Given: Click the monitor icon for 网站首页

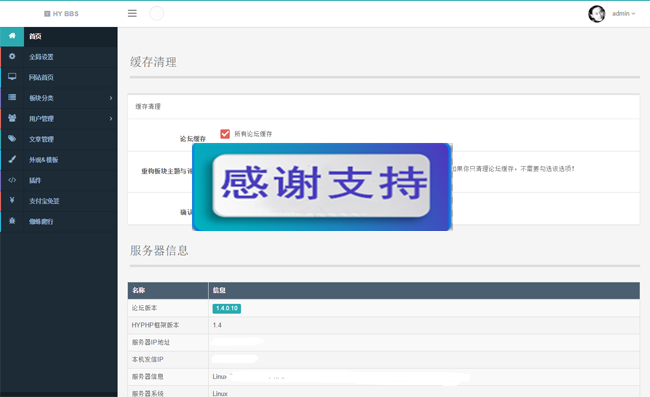Looking at the screenshot, I should (12, 77).
